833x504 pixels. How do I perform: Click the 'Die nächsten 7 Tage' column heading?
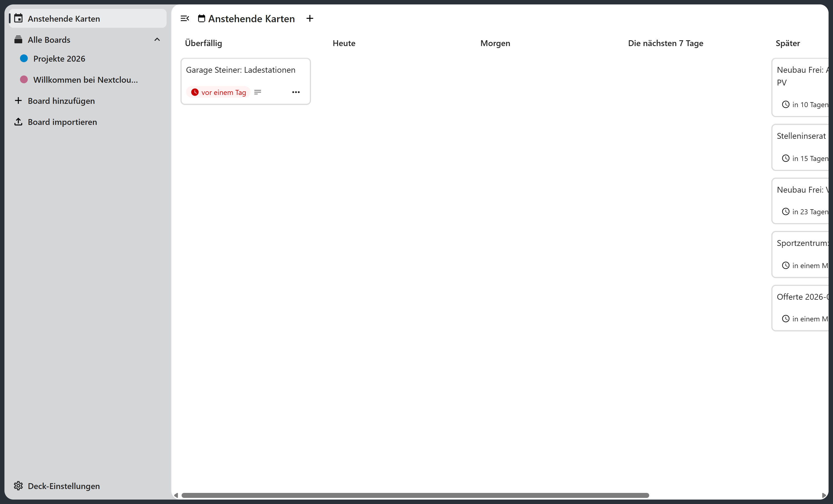coord(666,43)
